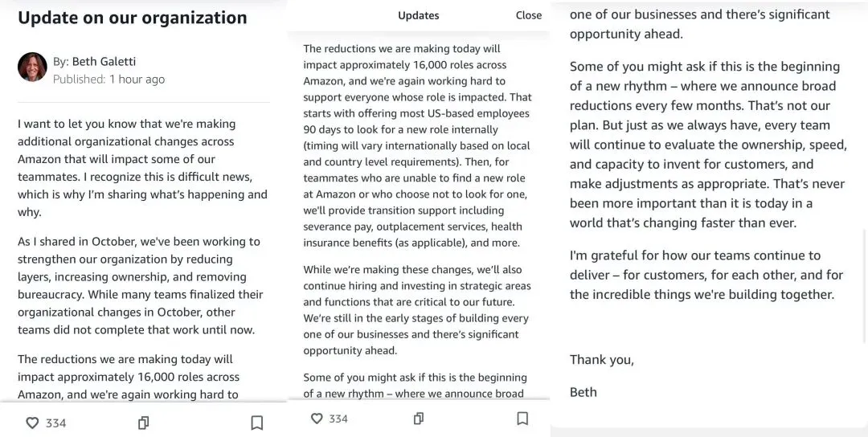This screenshot has width=868, height=437.
Task: Tap the heart icon in the Updates panel
Action: pyautogui.click(x=317, y=419)
